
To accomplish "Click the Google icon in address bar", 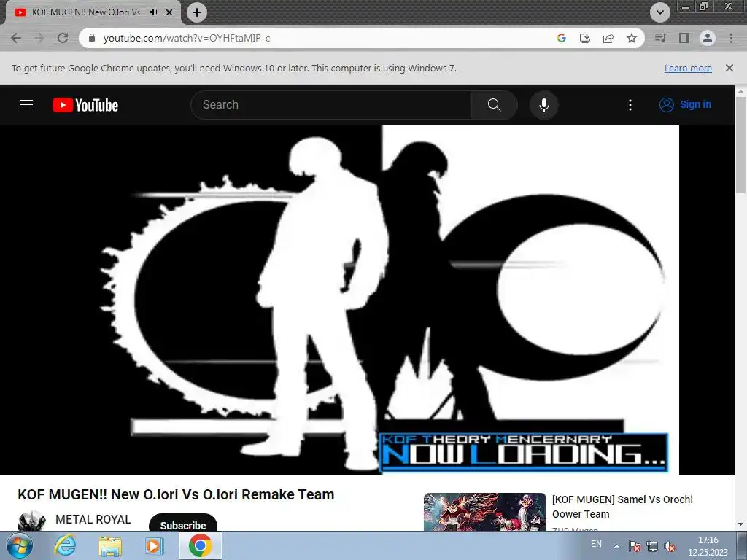I will (x=562, y=38).
